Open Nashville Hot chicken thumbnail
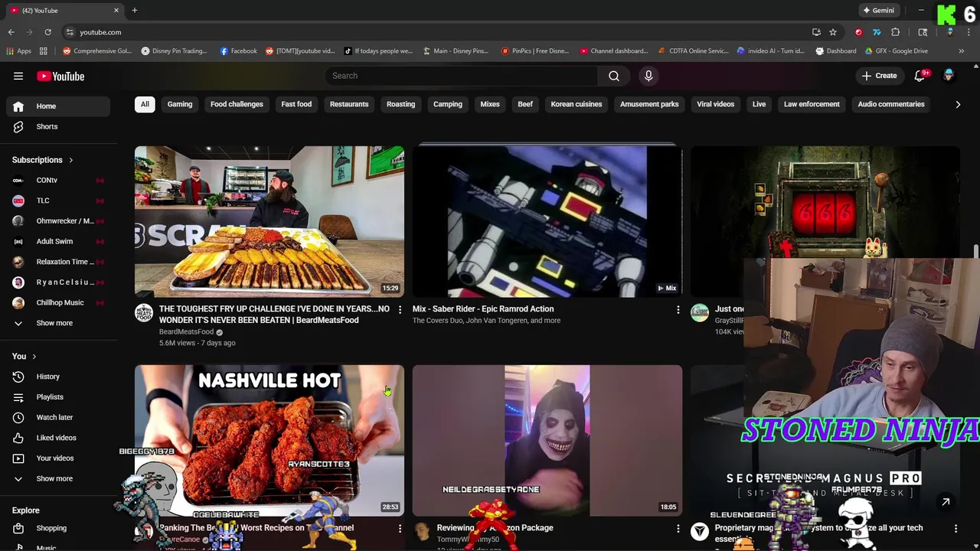This screenshot has width=980, height=551. [269, 440]
